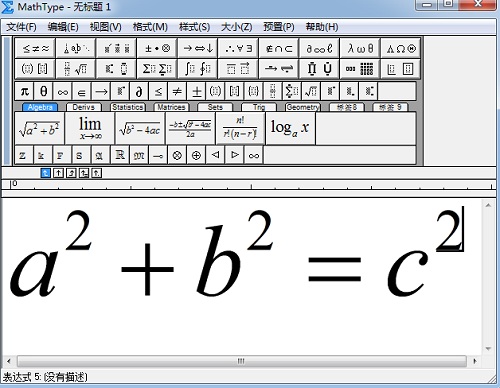Screen dimensions: 500x388
Task: Open the 编辑(E) menu
Action: (x=63, y=27)
